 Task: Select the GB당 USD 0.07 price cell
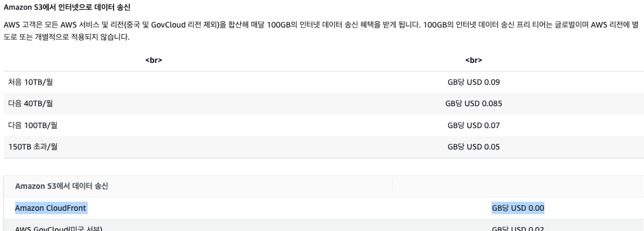[474, 125]
